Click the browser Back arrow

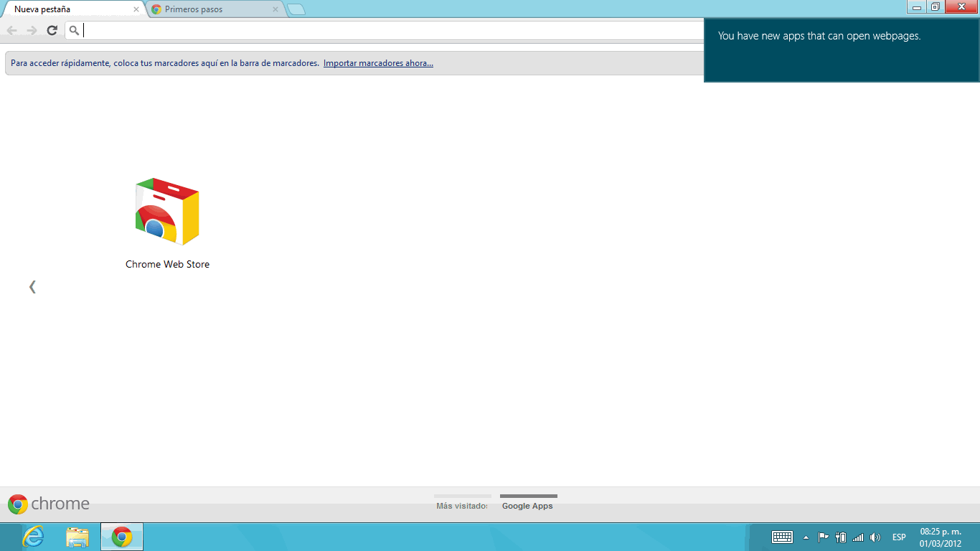coord(11,30)
